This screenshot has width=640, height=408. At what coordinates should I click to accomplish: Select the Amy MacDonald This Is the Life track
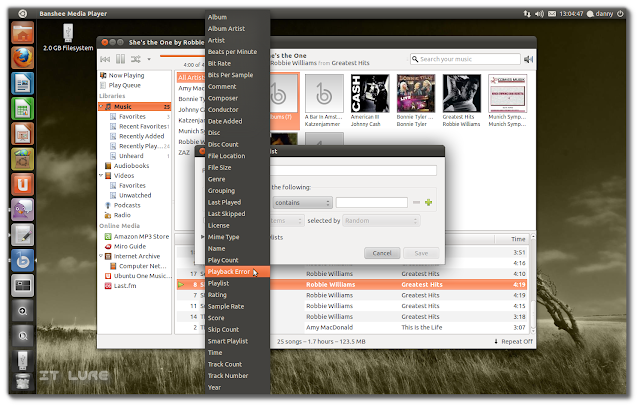[353, 328]
